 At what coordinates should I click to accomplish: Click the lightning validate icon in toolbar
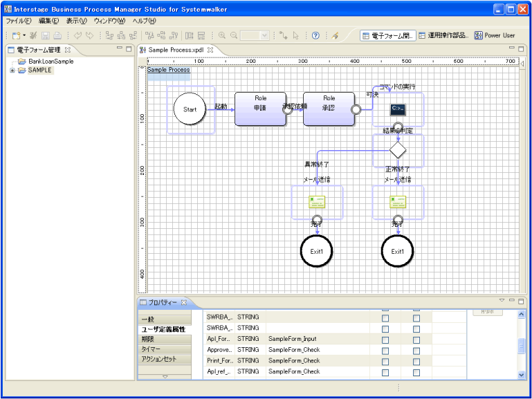tap(336, 35)
